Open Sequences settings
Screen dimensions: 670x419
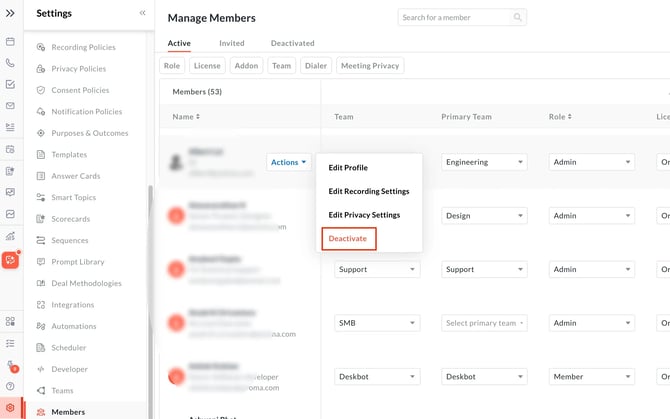[x=70, y=240]
